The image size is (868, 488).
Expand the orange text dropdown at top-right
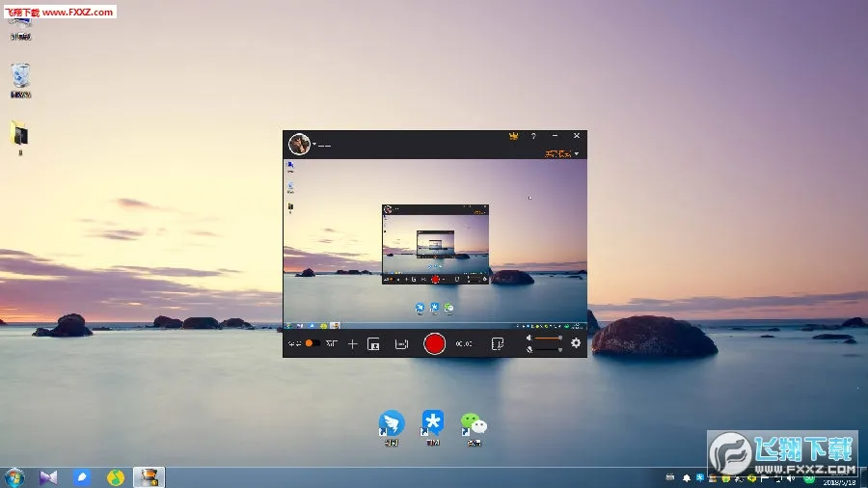561,153
